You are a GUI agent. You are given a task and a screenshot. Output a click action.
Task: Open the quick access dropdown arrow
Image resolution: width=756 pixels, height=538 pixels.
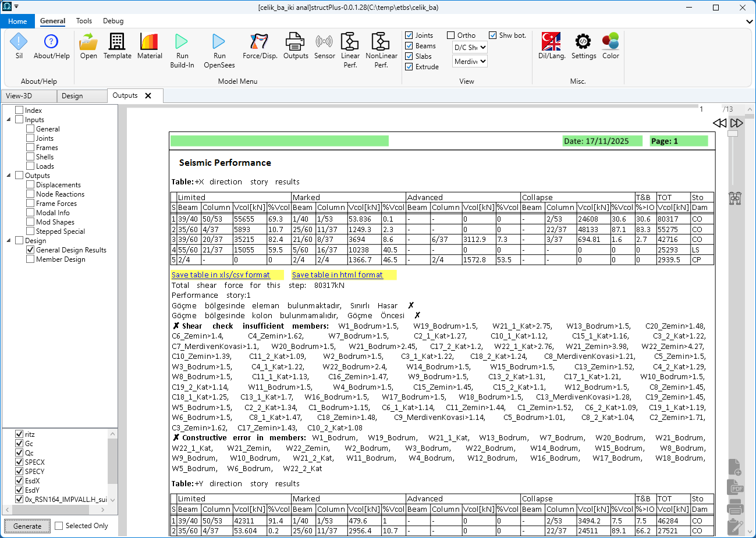(16, 7)
